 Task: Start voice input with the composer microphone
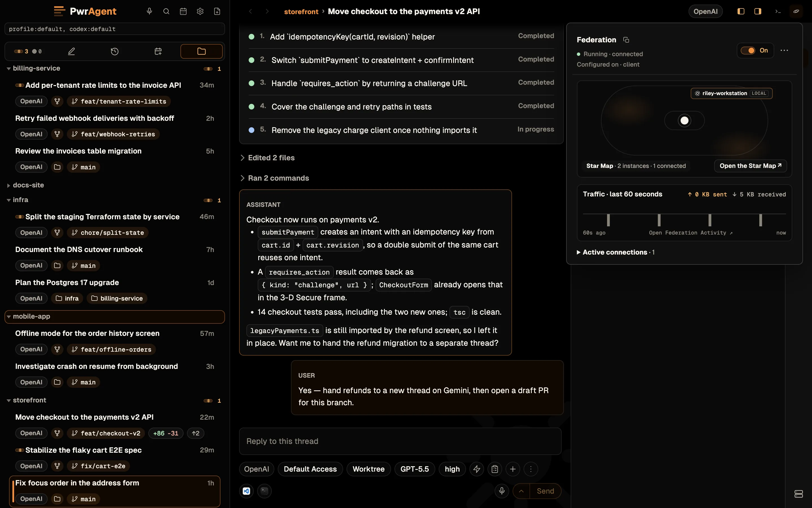(x=502, y=491)
